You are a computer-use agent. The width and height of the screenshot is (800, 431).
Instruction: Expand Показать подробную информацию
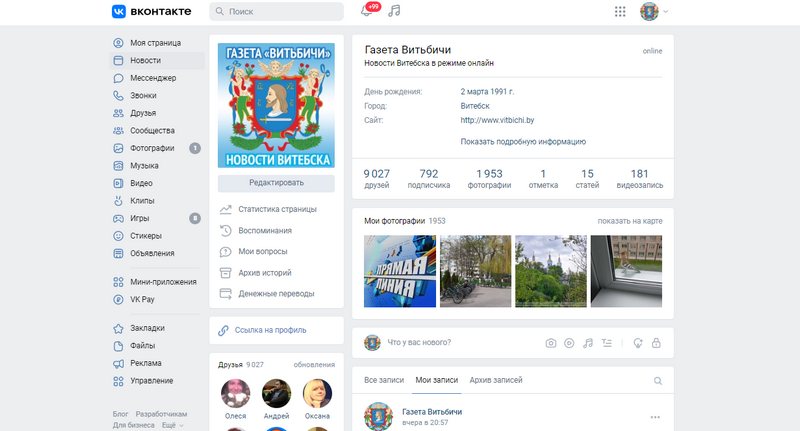click(523, 141)
